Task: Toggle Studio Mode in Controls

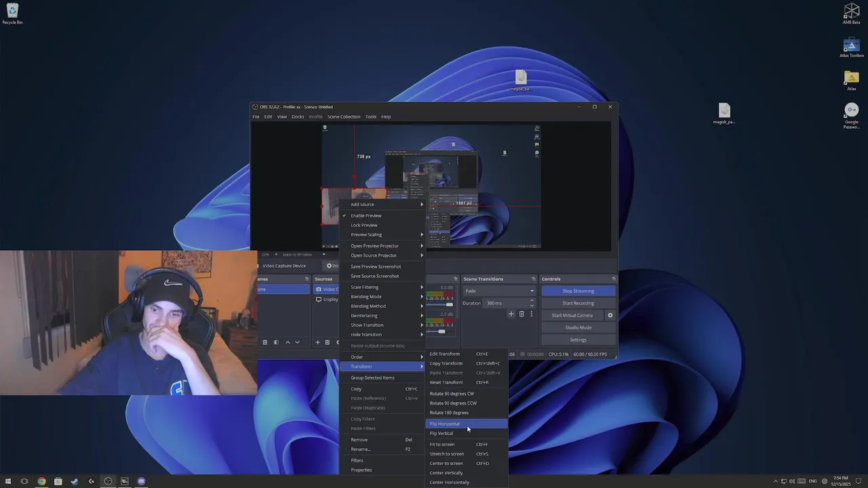Action: [x=578, y=327]
